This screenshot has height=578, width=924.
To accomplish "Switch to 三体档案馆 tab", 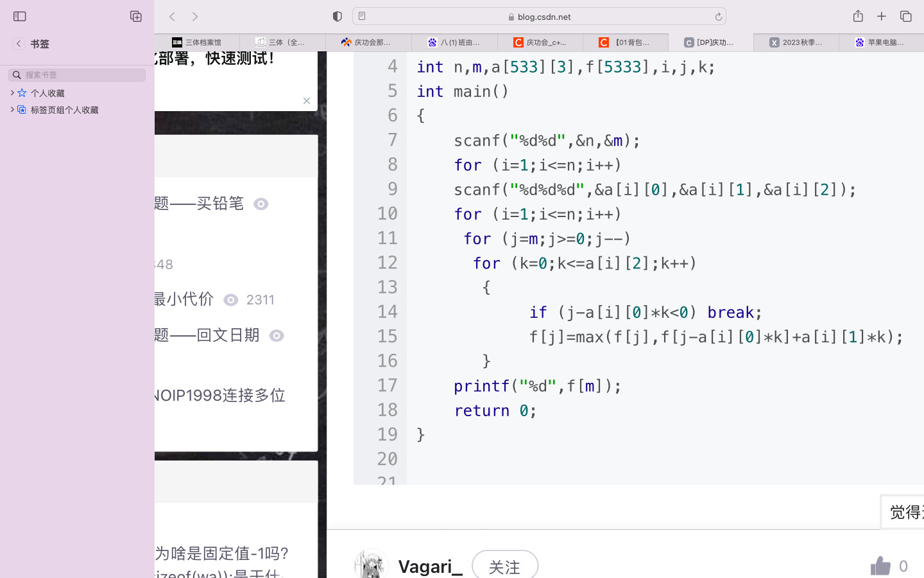I will click(x=197, y=42).
